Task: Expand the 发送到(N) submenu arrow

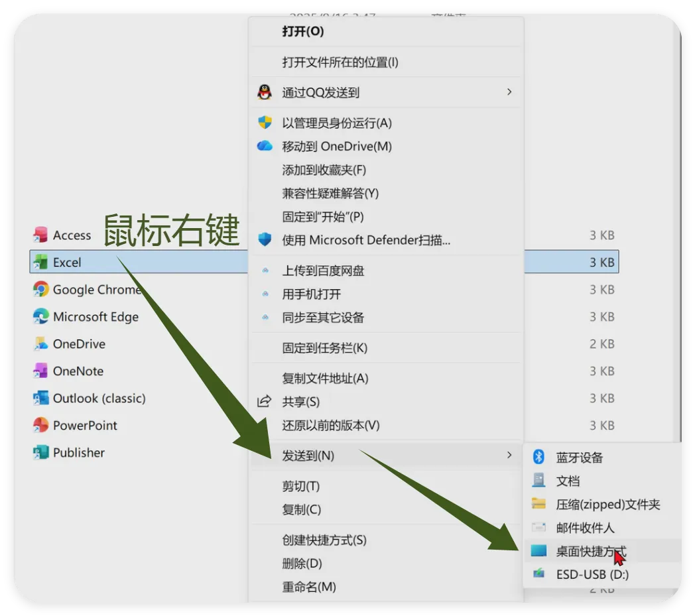Action: coord(509,455)
